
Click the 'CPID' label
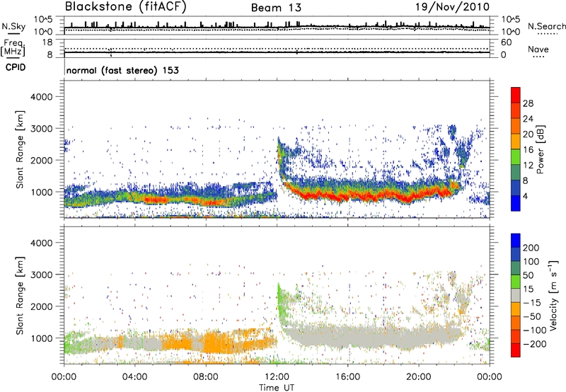pyautogui.click(x=16, y=67)
